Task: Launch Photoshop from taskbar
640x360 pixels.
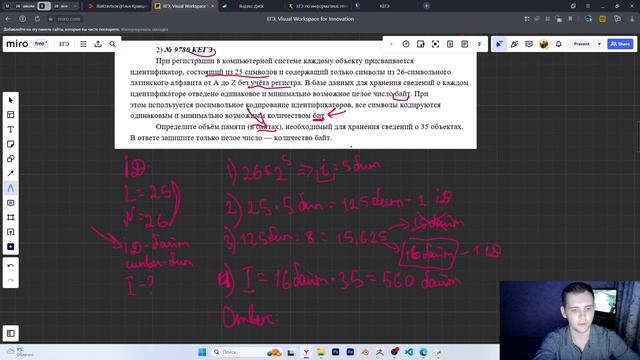Action: [x=336, y=352]
